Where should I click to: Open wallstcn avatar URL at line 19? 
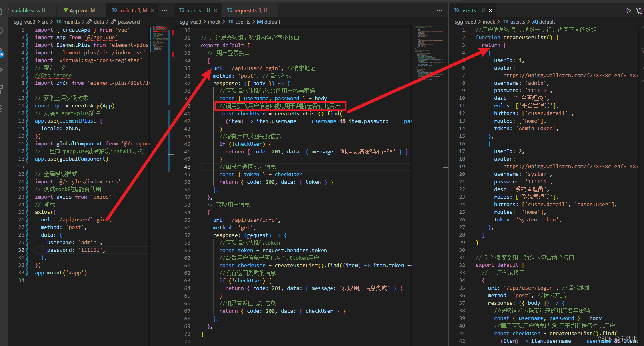[x=571, y=166]
